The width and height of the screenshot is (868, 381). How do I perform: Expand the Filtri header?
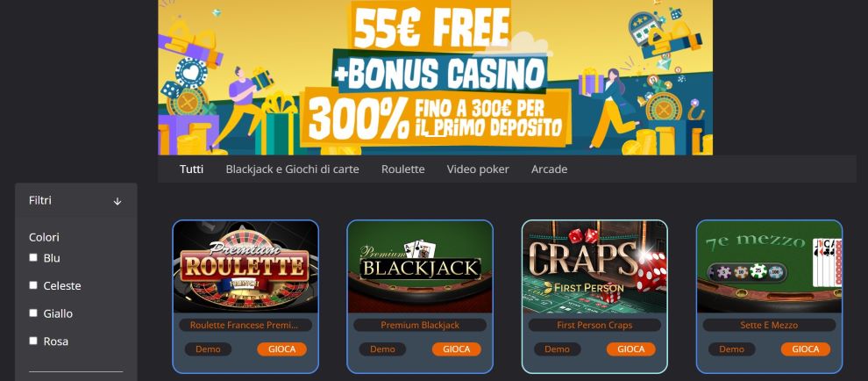pyautogui.click(x=75, y=201)
